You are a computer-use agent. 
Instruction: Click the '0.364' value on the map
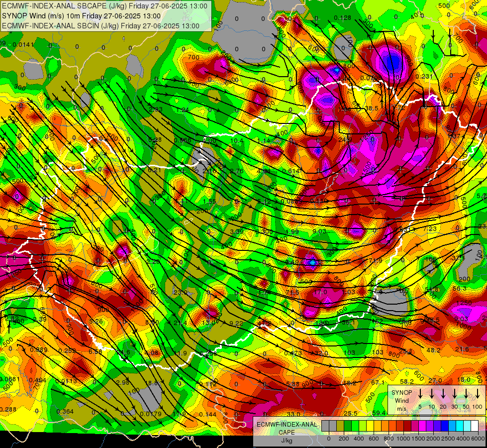(65, 412)
